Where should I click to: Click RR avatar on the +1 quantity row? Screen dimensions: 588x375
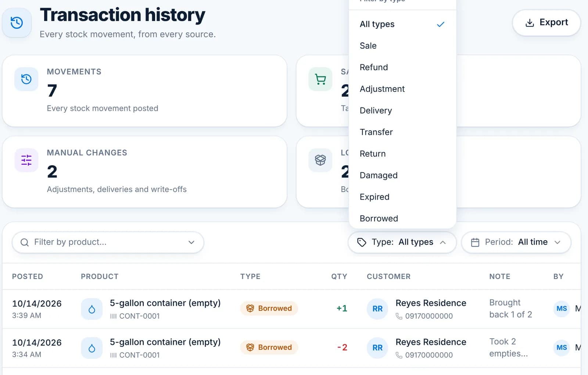(377, 309)
